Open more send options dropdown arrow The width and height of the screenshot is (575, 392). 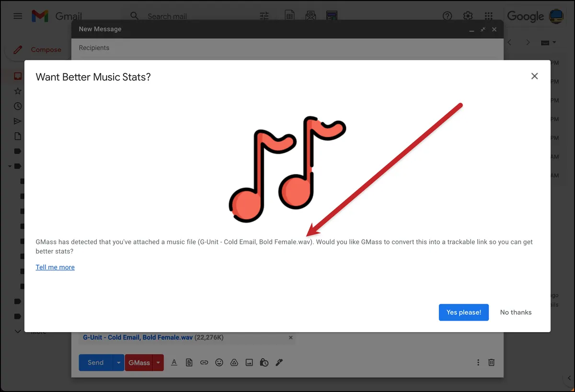(118, 363)
